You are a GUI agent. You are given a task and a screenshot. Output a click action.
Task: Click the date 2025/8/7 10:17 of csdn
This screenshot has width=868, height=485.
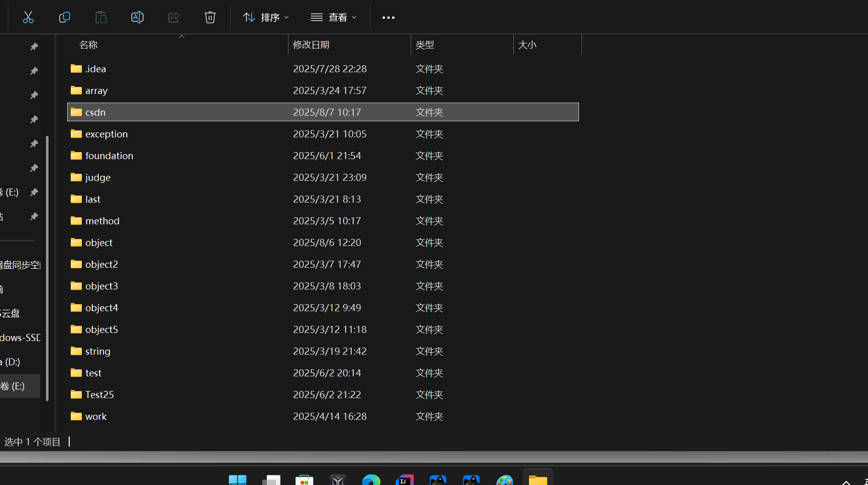tap(327, 112)
